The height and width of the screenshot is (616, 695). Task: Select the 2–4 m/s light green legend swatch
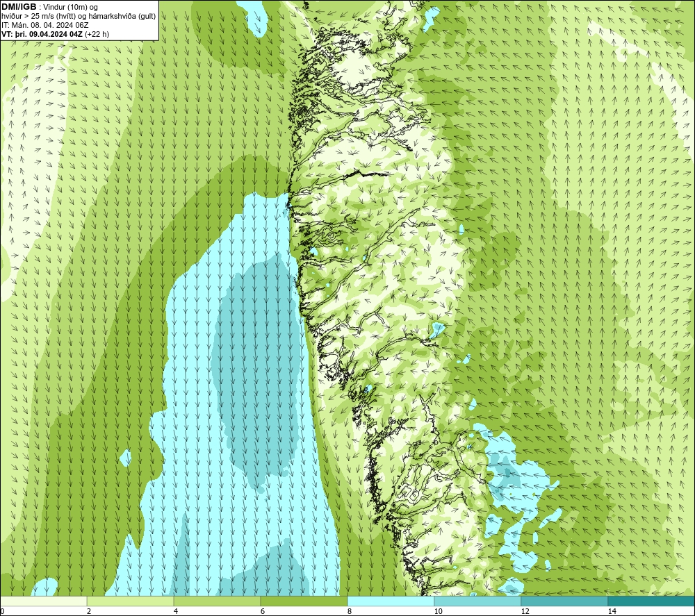coord(131,601)
